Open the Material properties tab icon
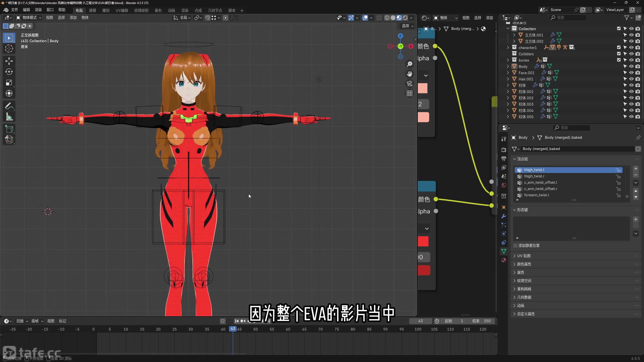644x362 pixels. (x=504, y=260)
